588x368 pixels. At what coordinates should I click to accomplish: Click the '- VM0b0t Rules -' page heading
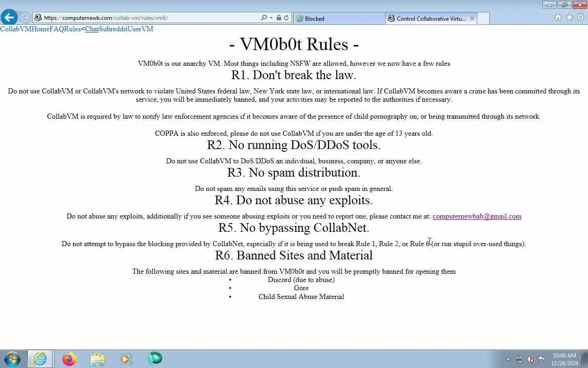pos(294,44)
